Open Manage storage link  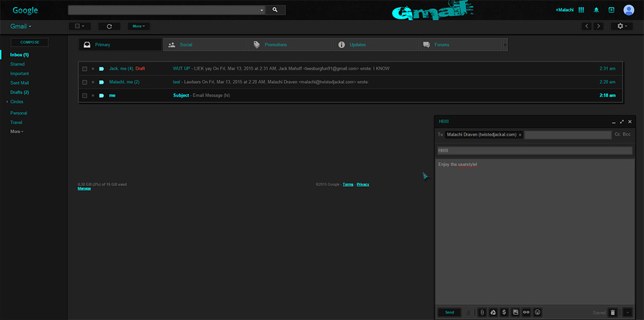(84, 189)
